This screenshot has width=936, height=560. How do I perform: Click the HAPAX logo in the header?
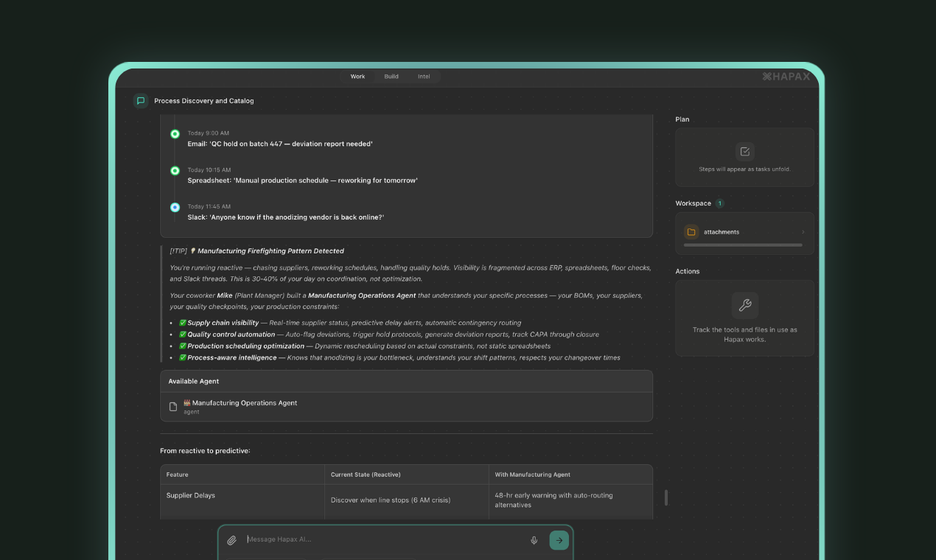tap(785, 76)
